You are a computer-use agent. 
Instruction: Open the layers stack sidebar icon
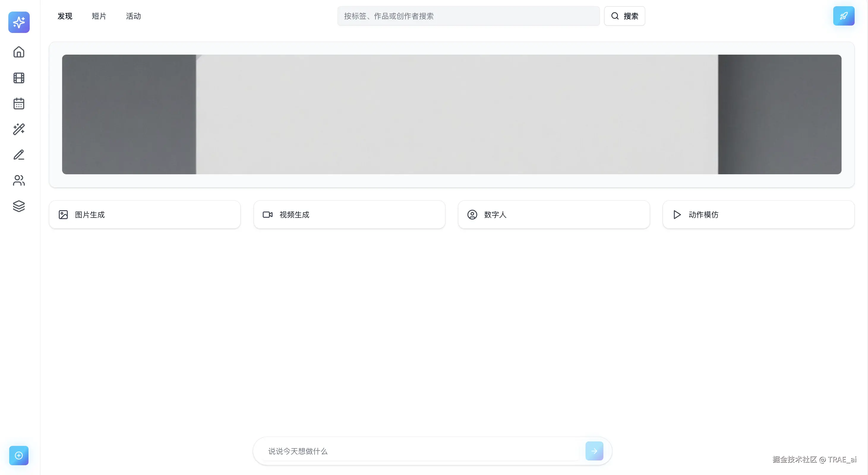coord(19,206)
